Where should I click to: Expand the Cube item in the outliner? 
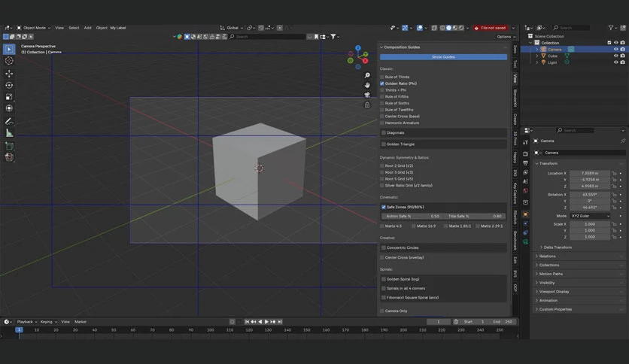click(537, 56)
